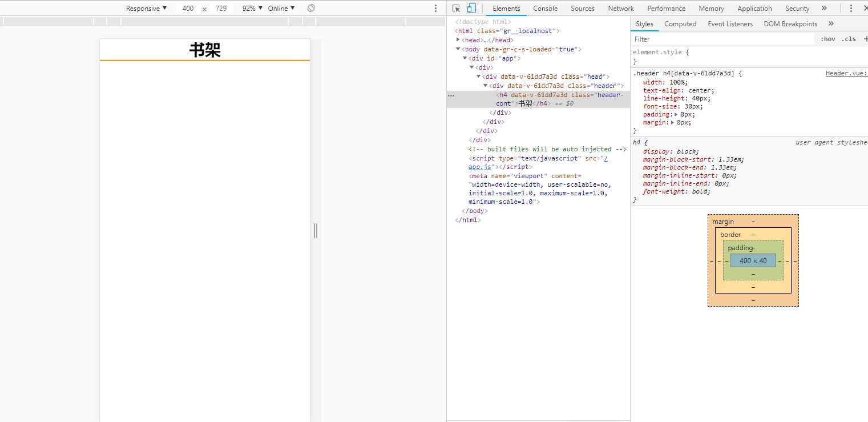Open the Console tab
The image size is (868, 422).
[546, 8]
